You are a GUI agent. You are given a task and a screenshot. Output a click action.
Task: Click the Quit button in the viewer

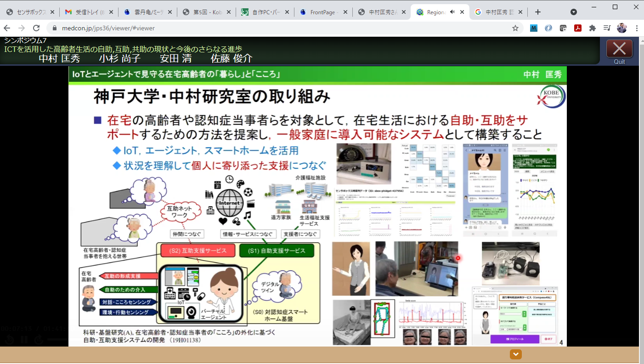click(619, 50)
